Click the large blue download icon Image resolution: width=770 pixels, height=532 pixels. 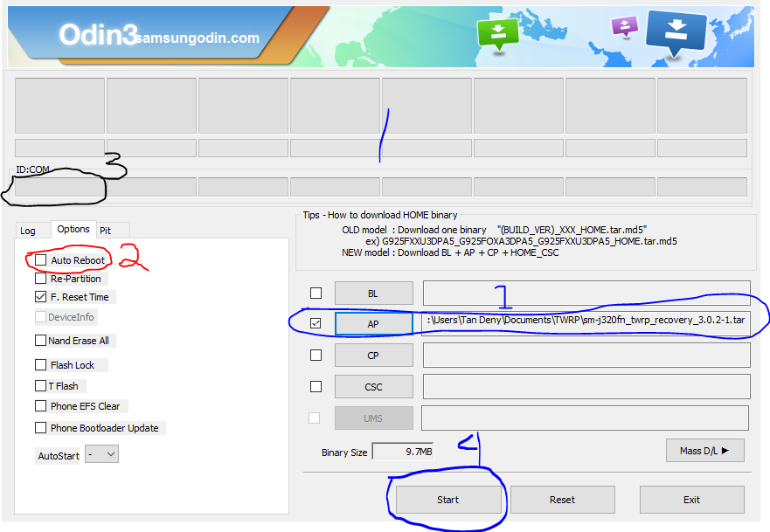[x=676, y=32]
